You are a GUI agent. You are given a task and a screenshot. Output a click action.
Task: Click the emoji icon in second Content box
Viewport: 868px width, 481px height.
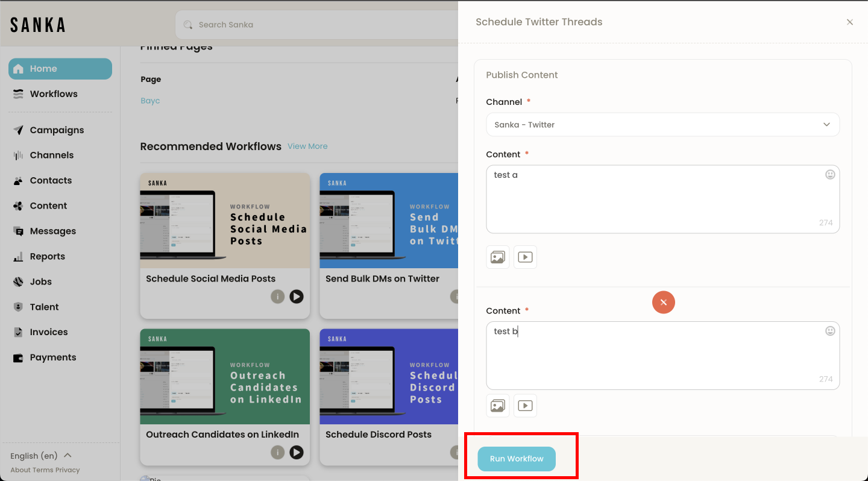830,331
